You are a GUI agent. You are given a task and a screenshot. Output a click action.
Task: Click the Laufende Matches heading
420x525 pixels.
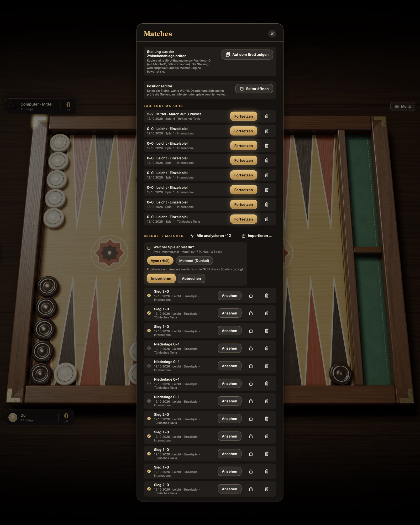(x=164, y=106)
